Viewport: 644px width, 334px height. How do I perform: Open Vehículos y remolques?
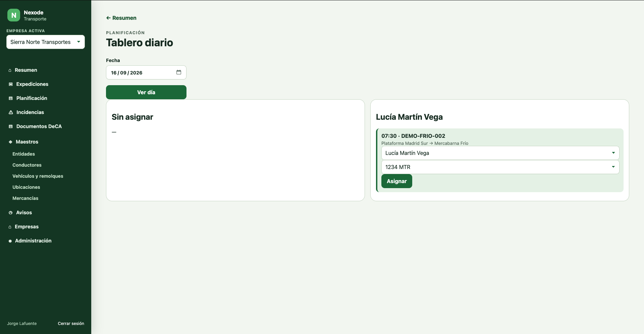pyautogui.click(x=38, y=176)
